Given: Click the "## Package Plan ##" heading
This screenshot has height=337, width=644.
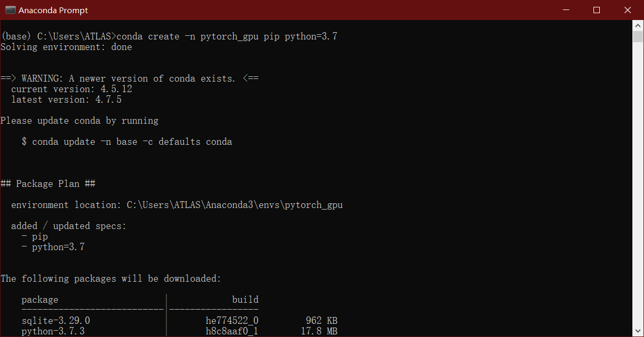Looking at the screenshot, I should pyautogui.click(x=48, y=184).
